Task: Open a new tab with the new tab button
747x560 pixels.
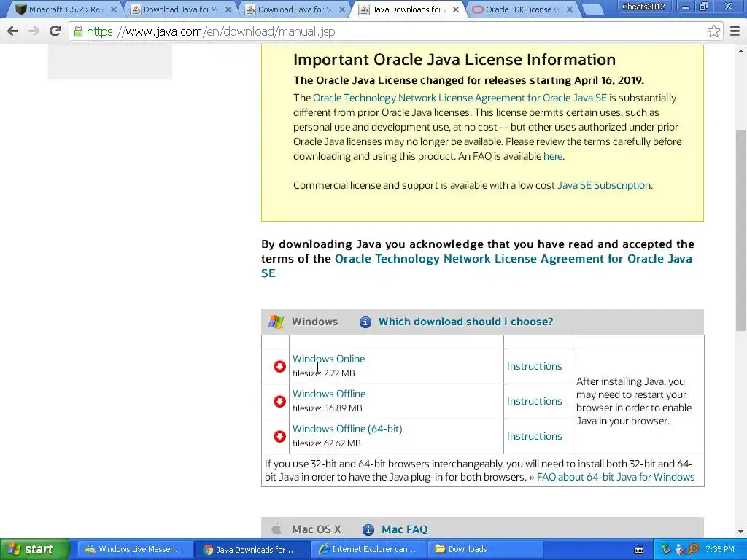Action: [x=592, y=9]
